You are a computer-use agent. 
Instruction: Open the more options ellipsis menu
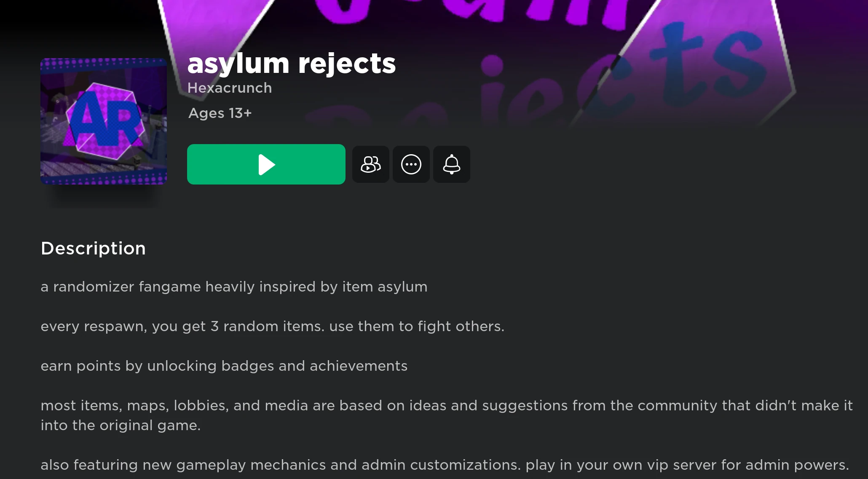point(411,164)
